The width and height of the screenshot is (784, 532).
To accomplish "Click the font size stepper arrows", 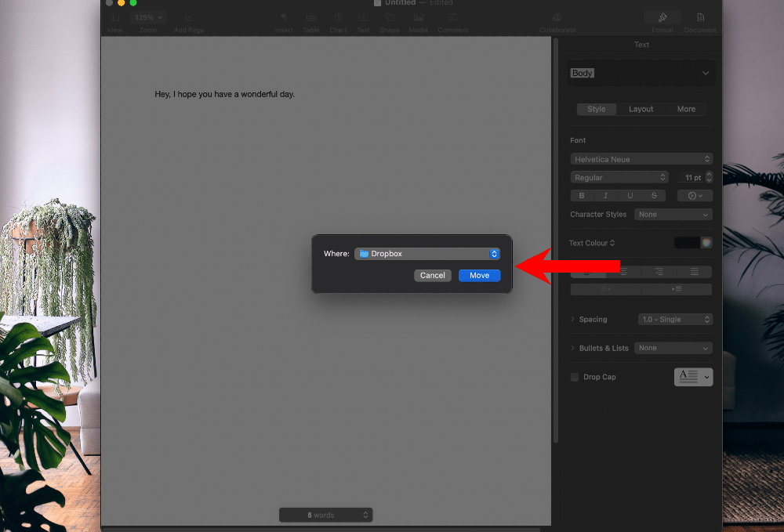I will click(x=709, y=177).
